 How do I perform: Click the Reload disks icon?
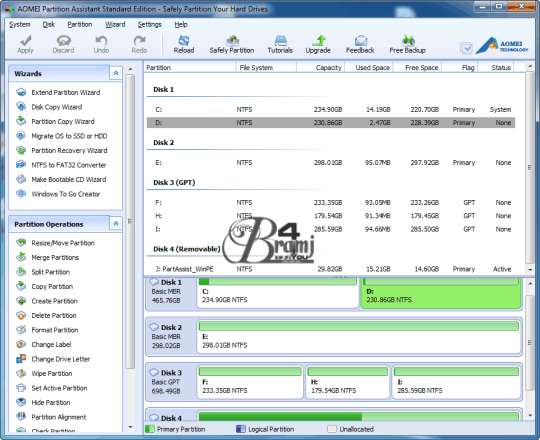pos(184,44)
